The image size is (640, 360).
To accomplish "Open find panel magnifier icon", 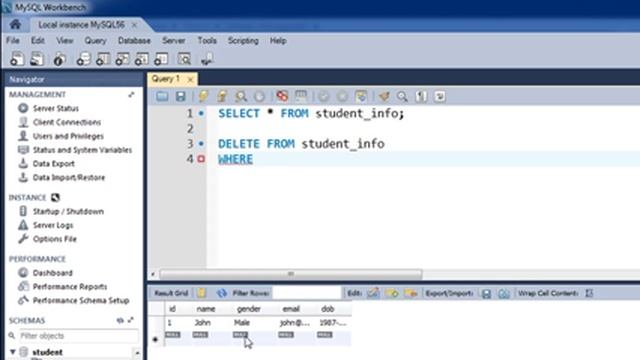I will tap(402, 96).
